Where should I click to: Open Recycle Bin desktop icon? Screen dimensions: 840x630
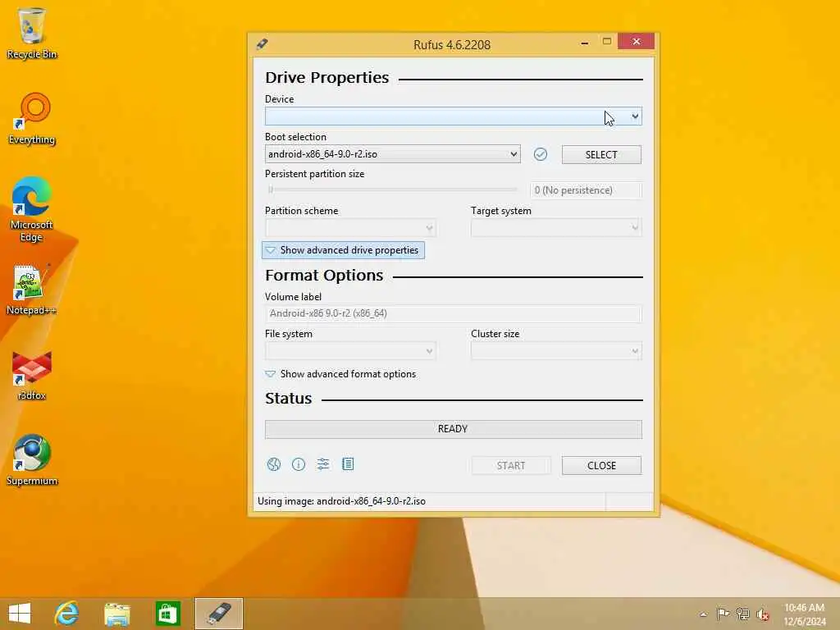32,33
